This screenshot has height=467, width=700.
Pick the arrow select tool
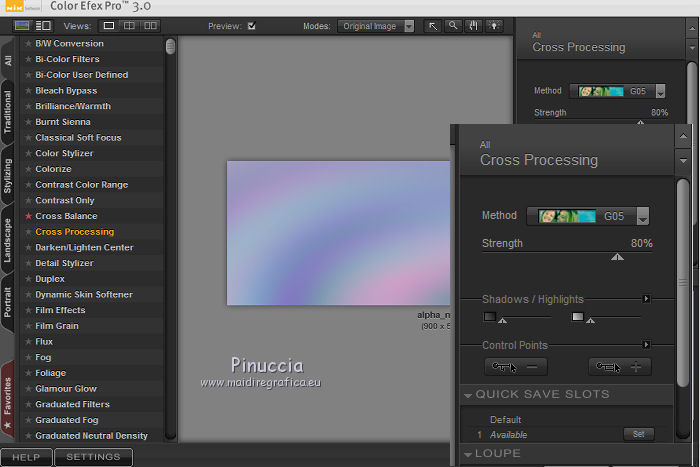433,26
